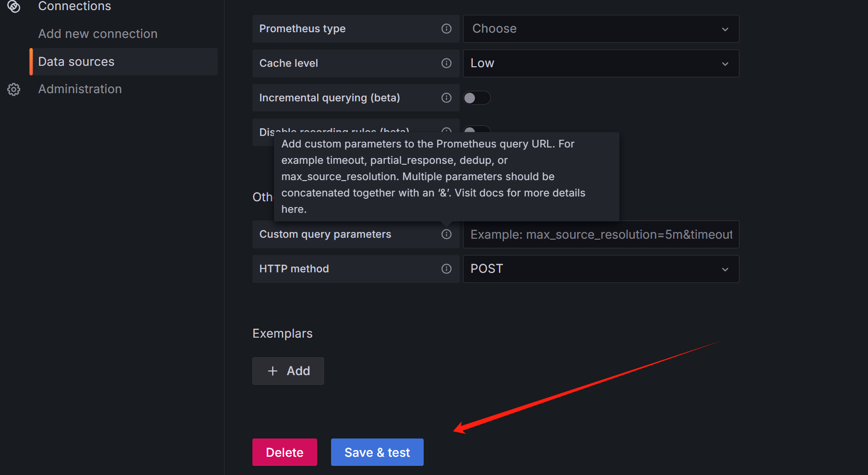868x475 pixels.
Task: Enable the Incremental querying (beta) toggle
Action: 476,98
